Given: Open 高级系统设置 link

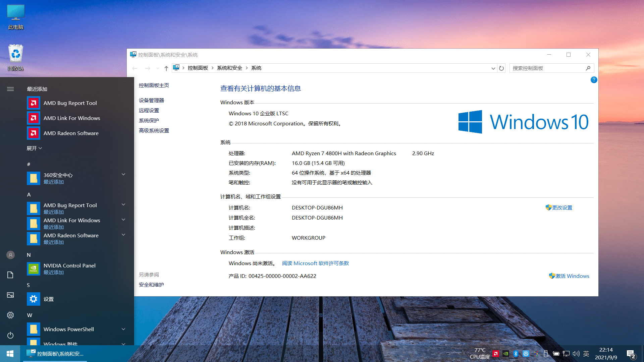Looking at the screenshot, I should tap(154, 131).
